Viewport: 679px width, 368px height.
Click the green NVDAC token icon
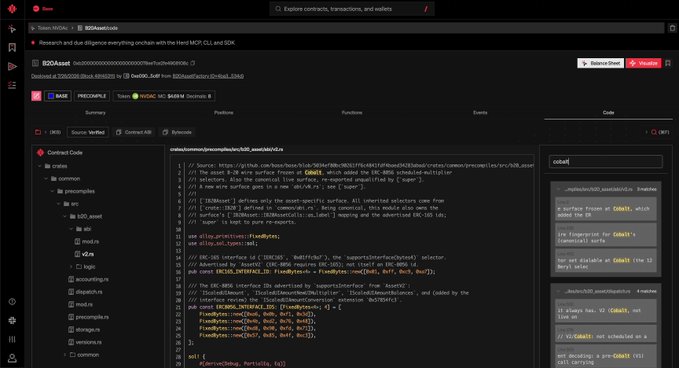(x=135, y=96)
